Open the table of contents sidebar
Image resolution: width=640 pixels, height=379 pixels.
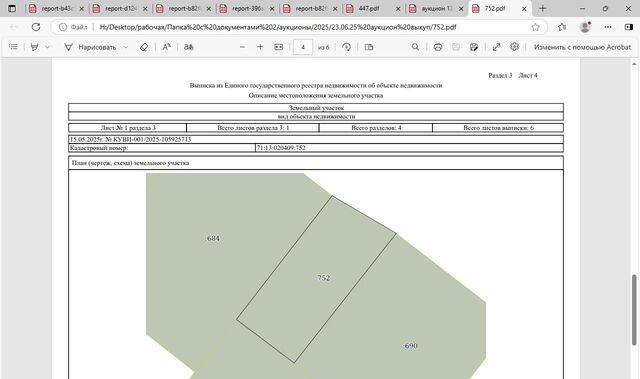click(13, 47)
